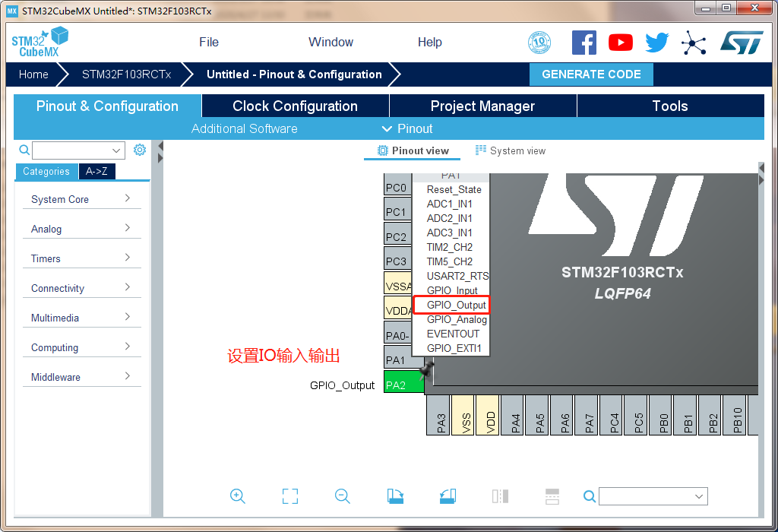Choose GPIO_Input in pin menu
778x532 pixels.
451,290
